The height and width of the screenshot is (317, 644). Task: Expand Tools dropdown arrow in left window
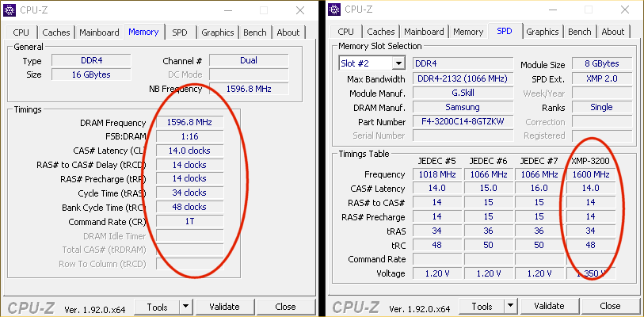point(186,307)
